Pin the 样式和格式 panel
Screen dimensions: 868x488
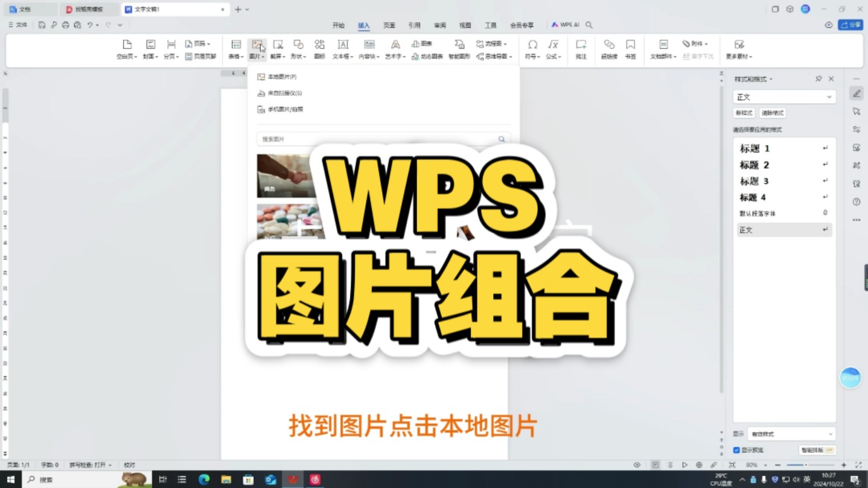[819, 78]
